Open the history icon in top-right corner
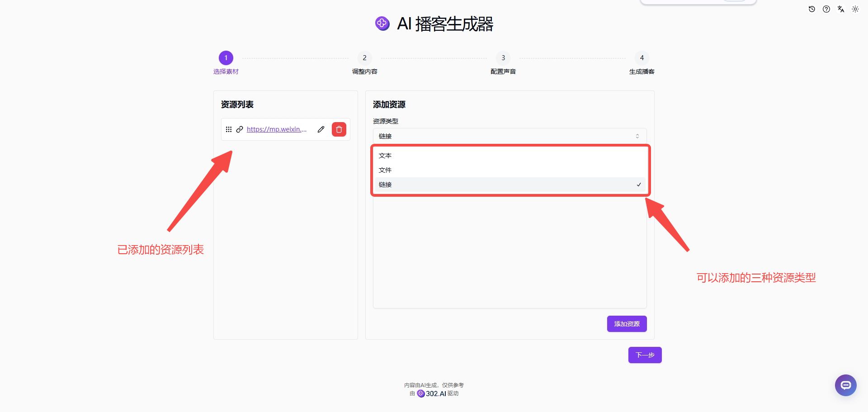Viewport: 868px width, 412px height. tap(812, 9)
